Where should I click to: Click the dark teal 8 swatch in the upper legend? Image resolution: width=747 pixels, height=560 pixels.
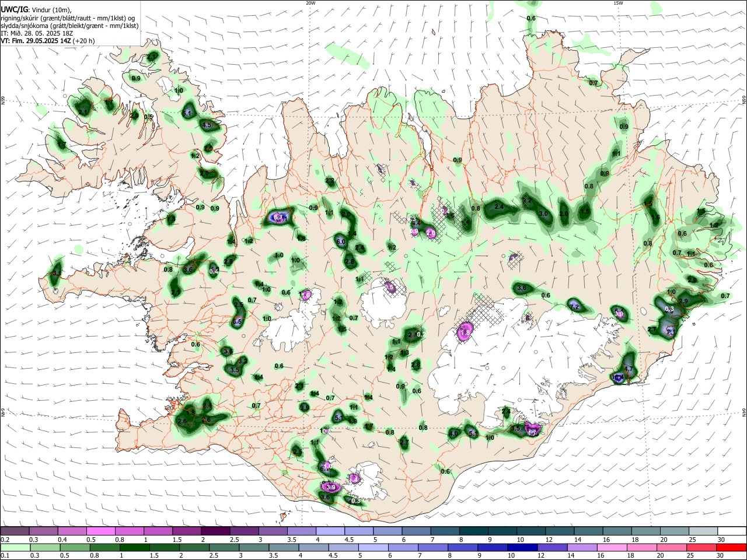474,531
